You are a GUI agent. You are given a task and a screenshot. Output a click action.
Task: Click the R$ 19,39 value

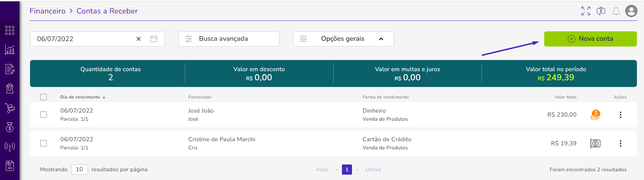(x=563, y=143)
